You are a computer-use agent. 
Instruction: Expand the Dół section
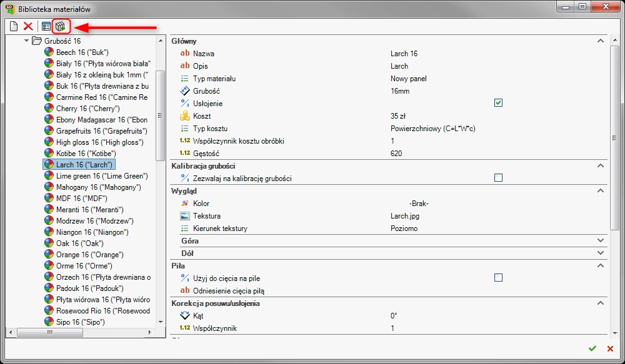(600, 252)
